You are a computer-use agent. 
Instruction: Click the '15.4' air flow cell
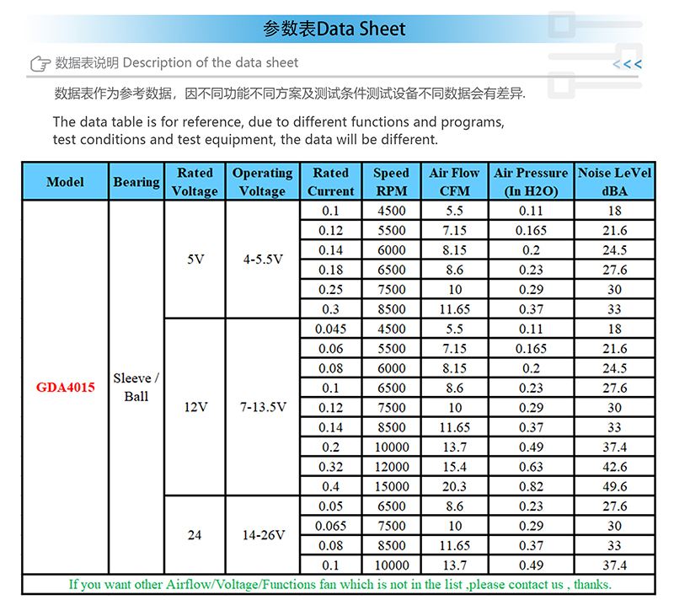[x=454, y=467]
